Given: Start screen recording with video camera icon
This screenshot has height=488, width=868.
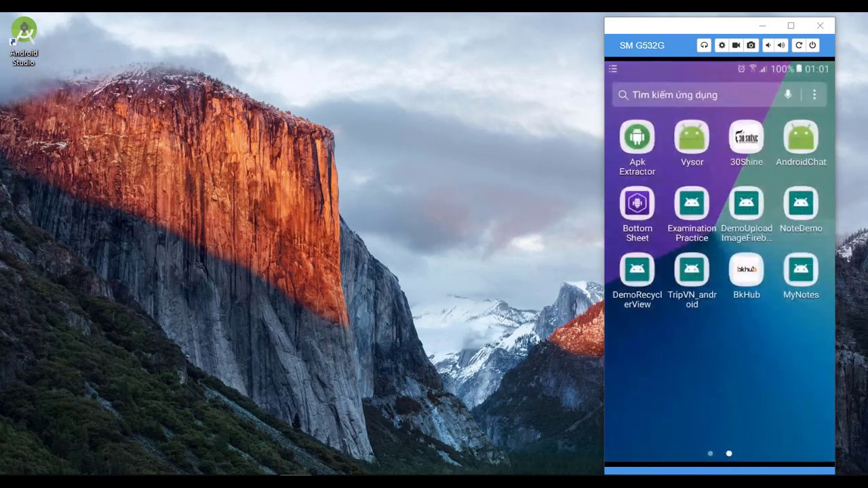Looking at the screenshot, I should [736, 45].
